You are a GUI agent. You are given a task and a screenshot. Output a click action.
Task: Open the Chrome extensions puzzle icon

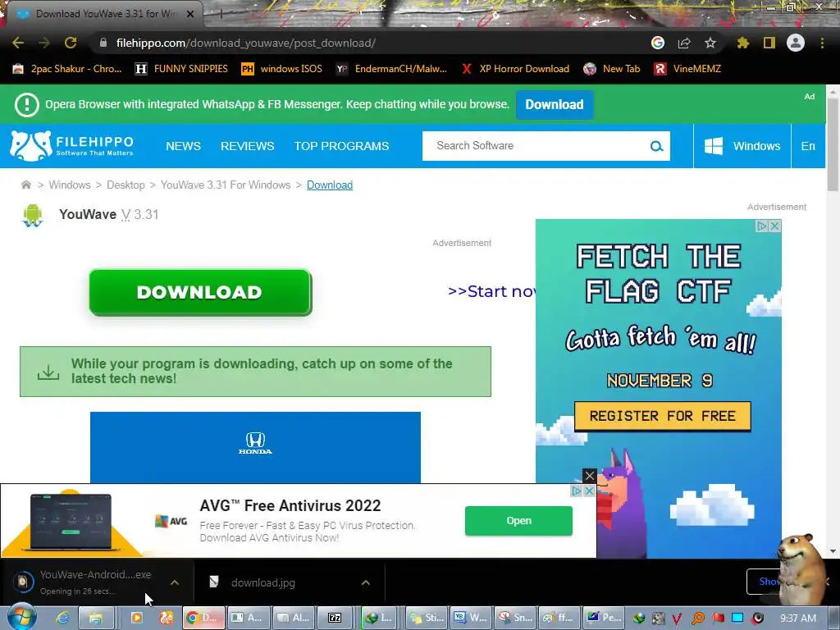742,43
